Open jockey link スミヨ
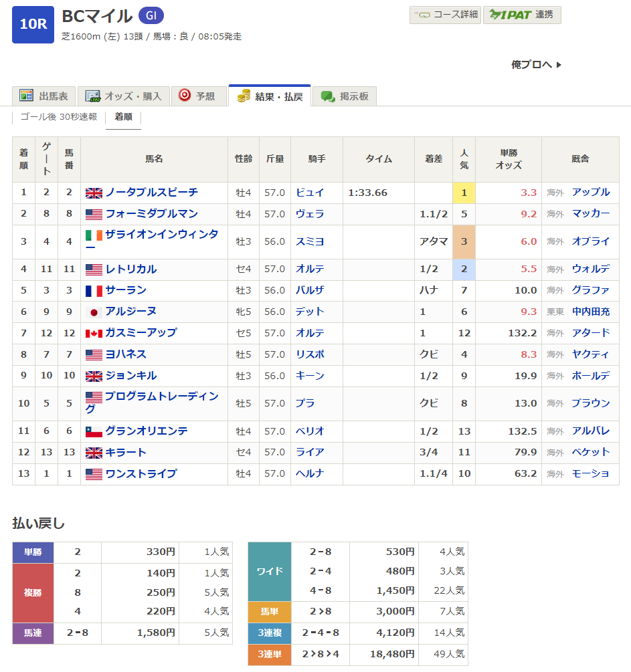 click(310, 241)
